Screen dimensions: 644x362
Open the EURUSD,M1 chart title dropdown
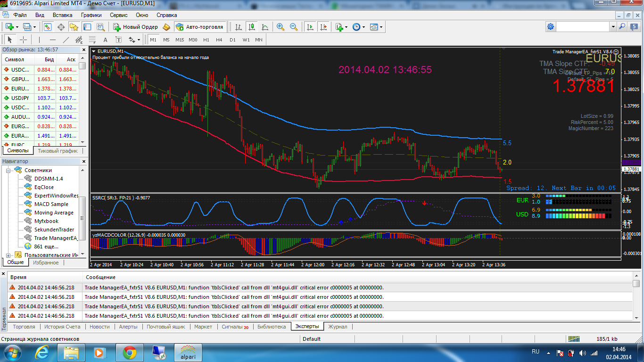tap(94, 51)
